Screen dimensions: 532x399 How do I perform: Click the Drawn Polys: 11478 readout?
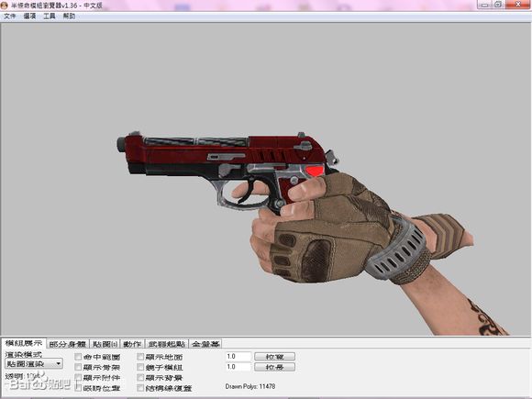(250, 386)
